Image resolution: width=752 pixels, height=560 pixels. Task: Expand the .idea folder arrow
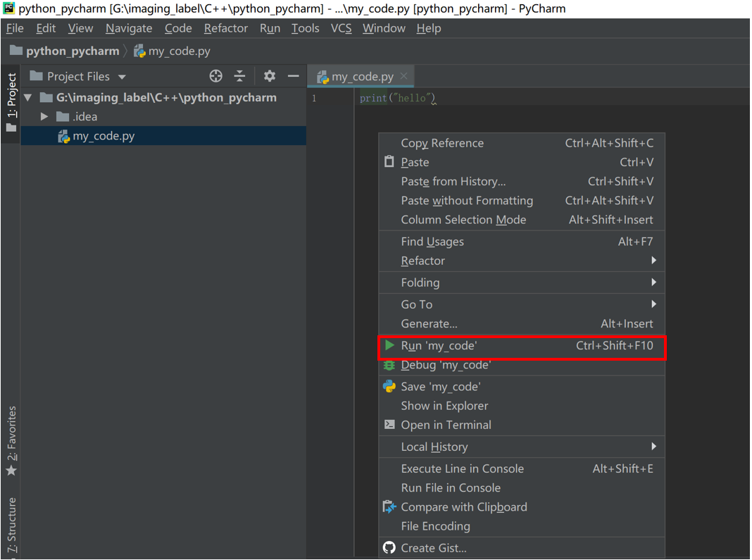point(44,117)
